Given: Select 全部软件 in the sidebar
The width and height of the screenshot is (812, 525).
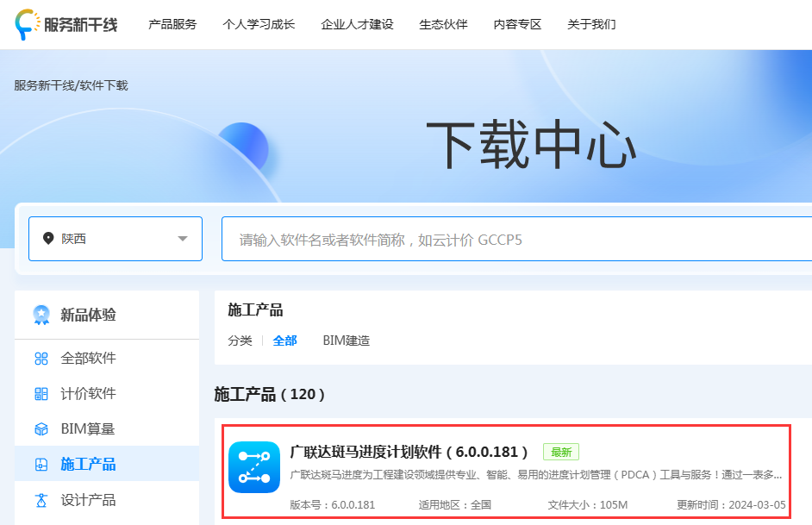Looking at the screenshot, I should pos(107,359).
